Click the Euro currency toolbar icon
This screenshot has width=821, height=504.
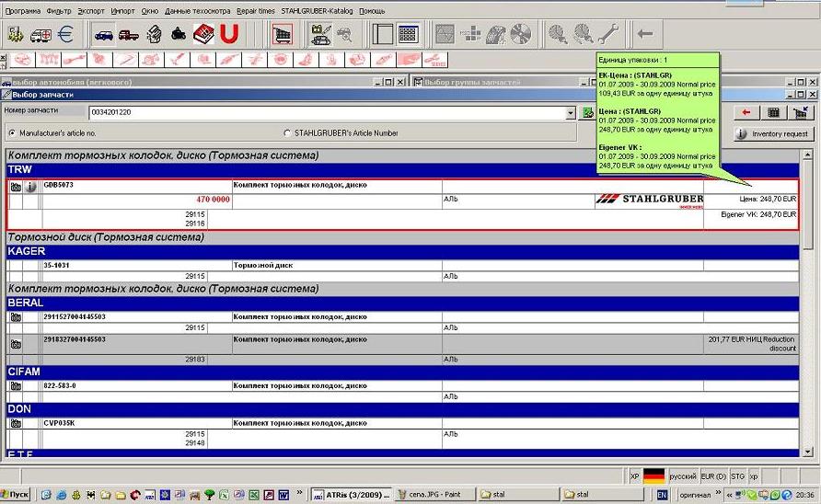tap(65, 35)
